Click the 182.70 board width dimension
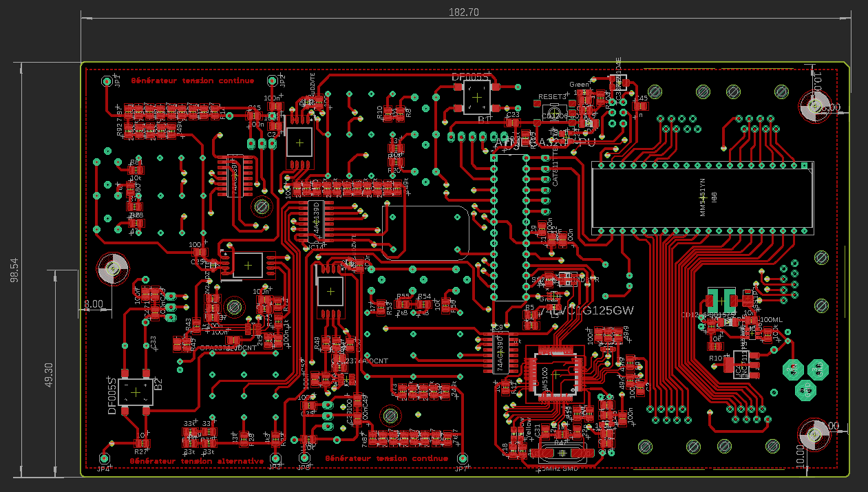Screen dimensions: 868x492 [x=463, y=12]
